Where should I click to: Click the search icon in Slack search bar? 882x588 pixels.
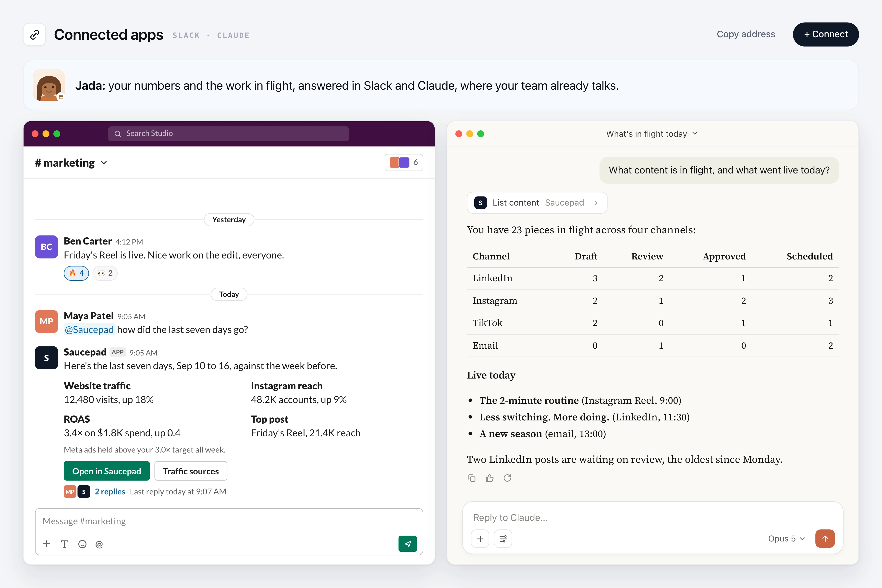point(117,134)
